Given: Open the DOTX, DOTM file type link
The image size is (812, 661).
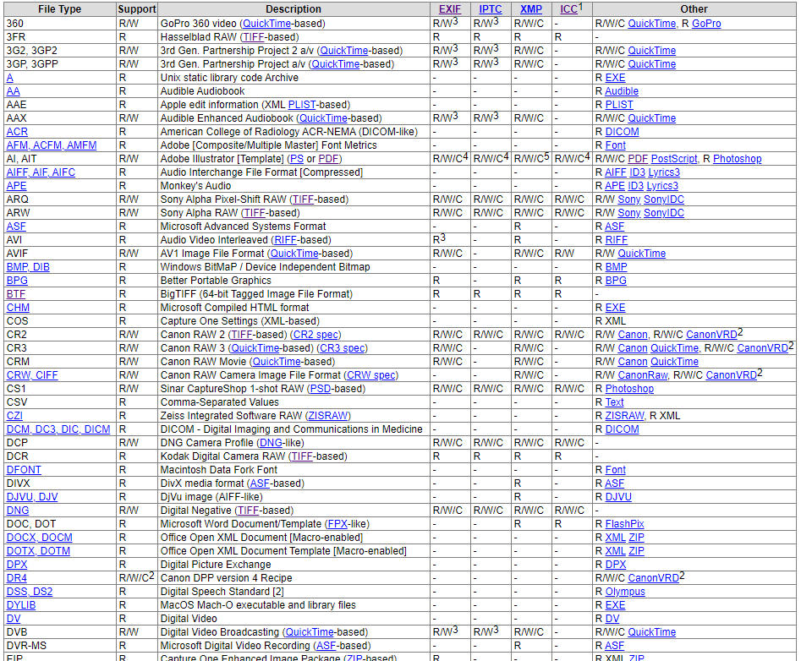Looking at the screenshot, I should coord(38,551).
